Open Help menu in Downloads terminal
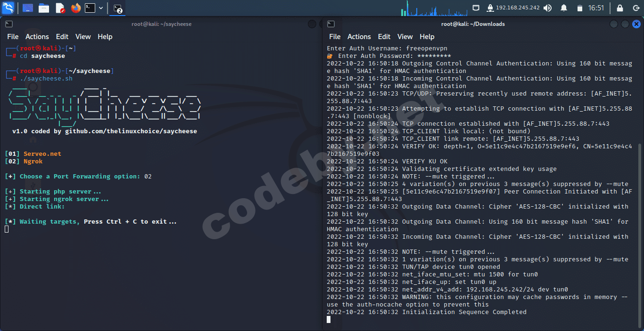This screenshot has width=644, height=331. click(x=427, y=37)
